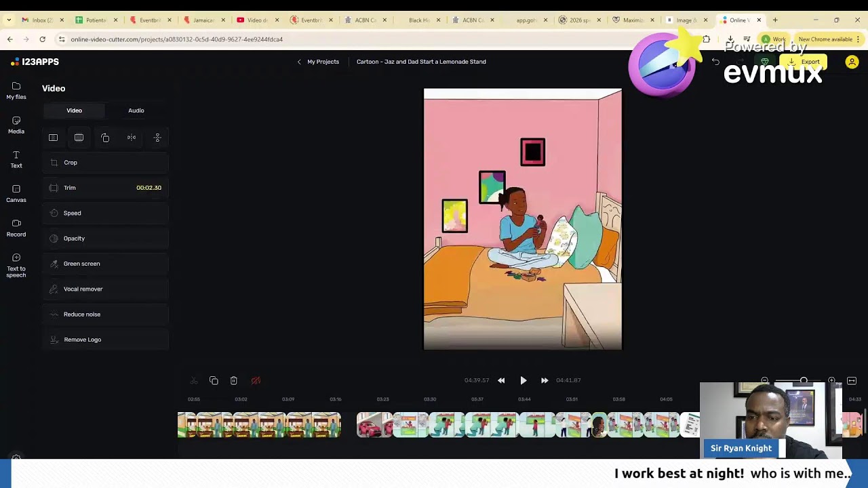Select the red car clip in timeline

pos(374,425)
